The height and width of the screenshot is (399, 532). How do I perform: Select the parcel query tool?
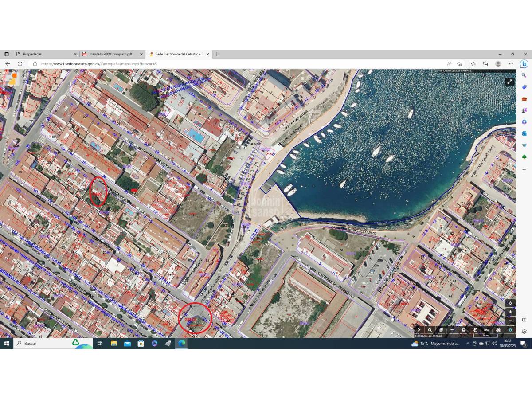475,330
